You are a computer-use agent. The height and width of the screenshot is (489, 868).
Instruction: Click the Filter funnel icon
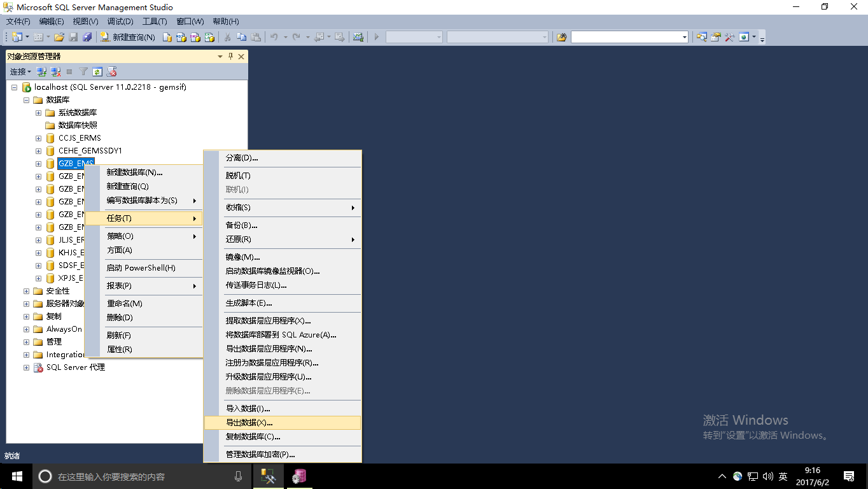(83, 72)
